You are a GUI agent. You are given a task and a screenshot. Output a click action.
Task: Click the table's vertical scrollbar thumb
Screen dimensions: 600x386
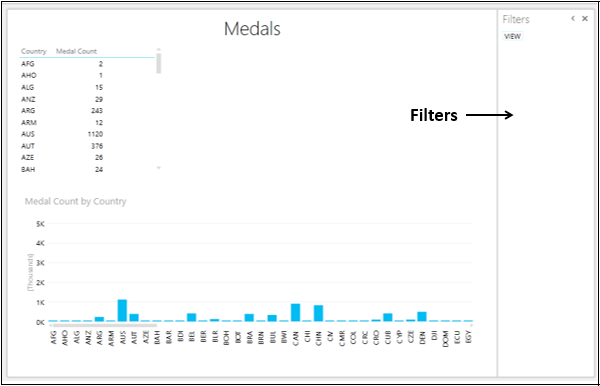[x=159, y=63]
